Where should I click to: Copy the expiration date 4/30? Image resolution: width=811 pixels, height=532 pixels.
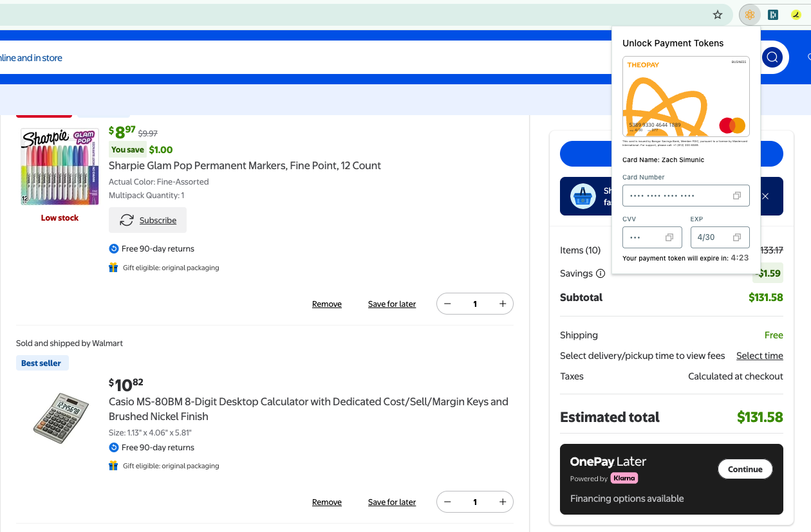tap(737, 237)
